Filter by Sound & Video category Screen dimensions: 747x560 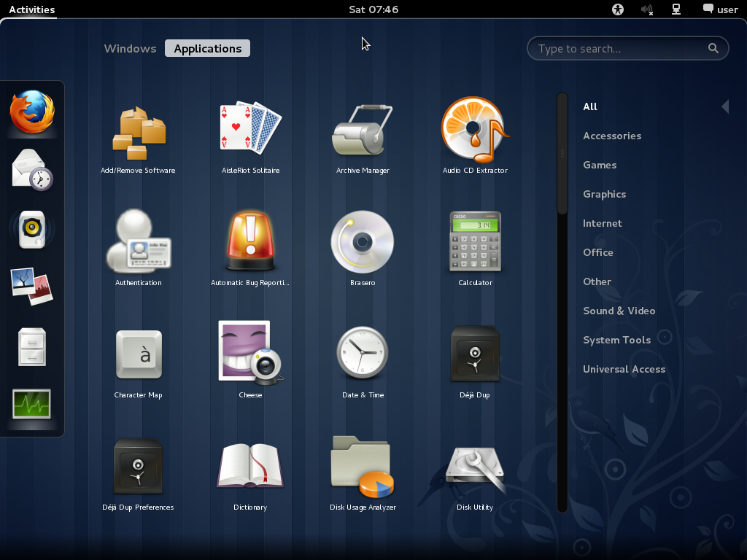[619, 311]
